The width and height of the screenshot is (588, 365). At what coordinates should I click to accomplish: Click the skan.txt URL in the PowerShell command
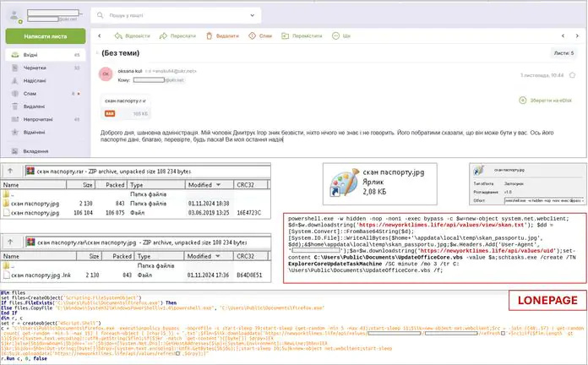point(442,225)
